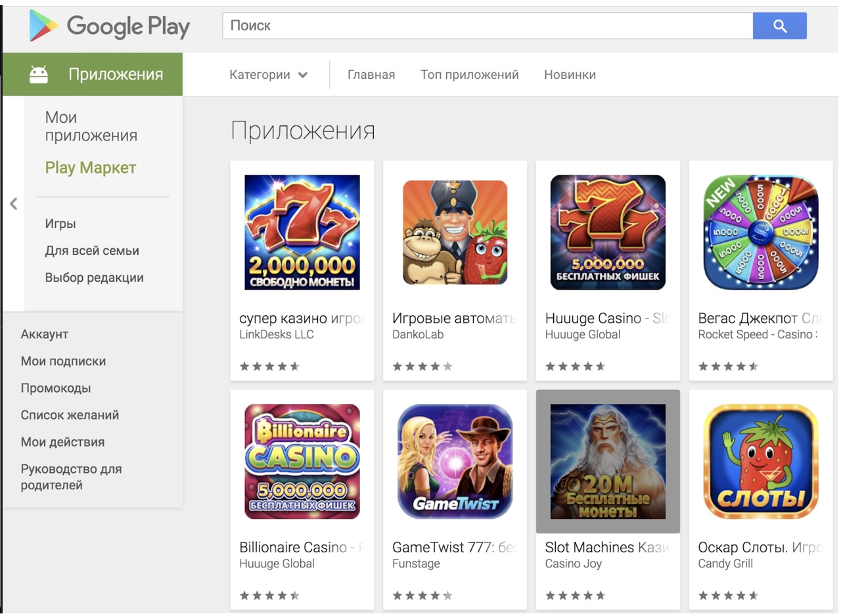
Task: Collapse sidebar with the left chevron arrow
Action: pyautogui.click(x=13, y=204)
